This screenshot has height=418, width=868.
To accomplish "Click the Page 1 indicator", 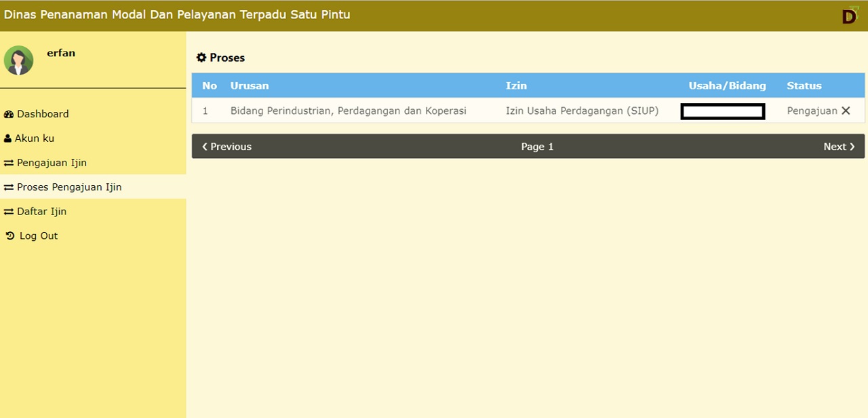I will click(x=537, y=147).
